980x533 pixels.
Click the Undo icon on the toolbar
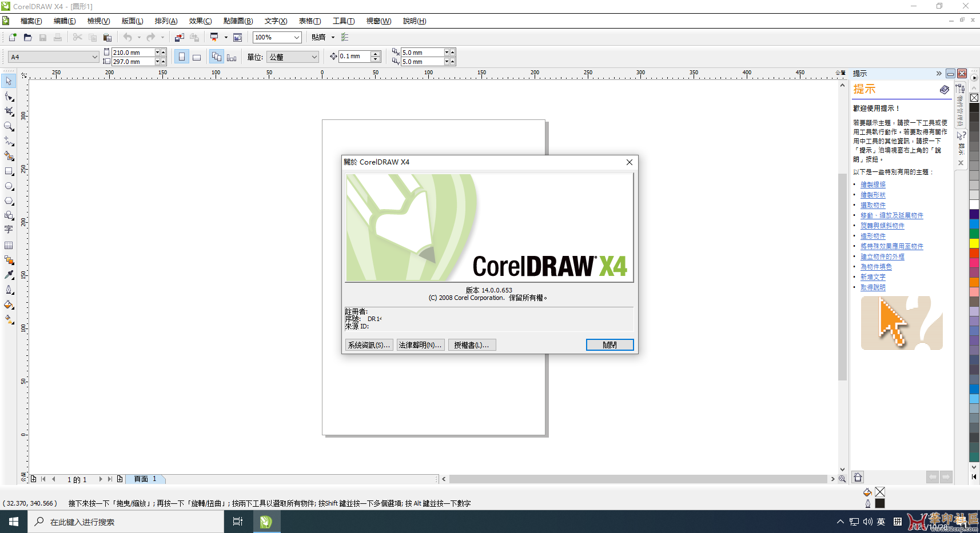[x=128, y=37]
